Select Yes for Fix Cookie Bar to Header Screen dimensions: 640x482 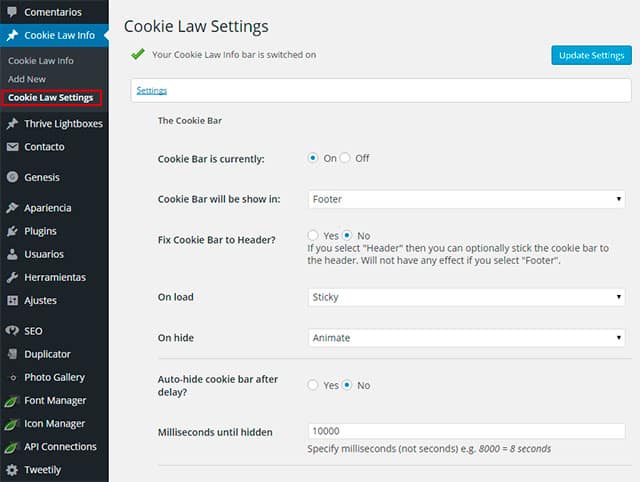[x=313, y=235]
